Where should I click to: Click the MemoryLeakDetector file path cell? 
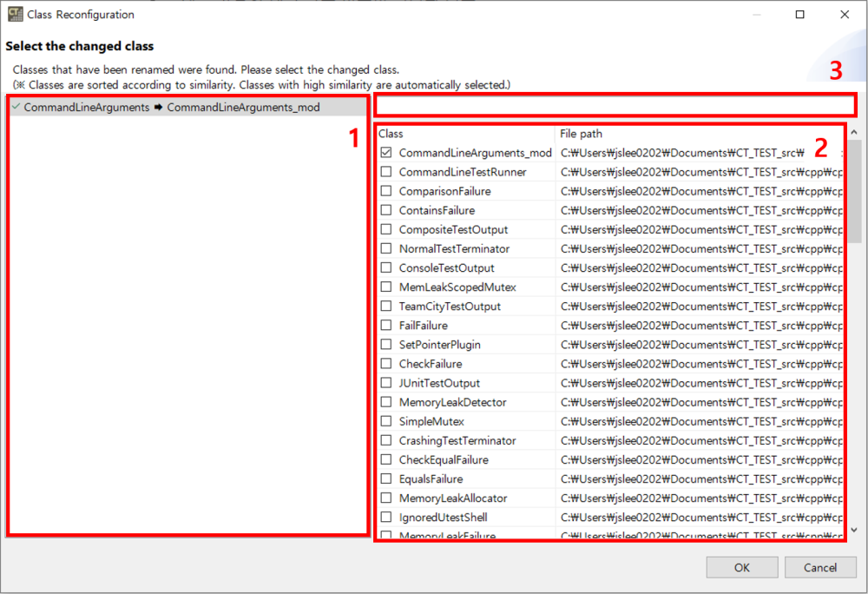pos(699,402)
